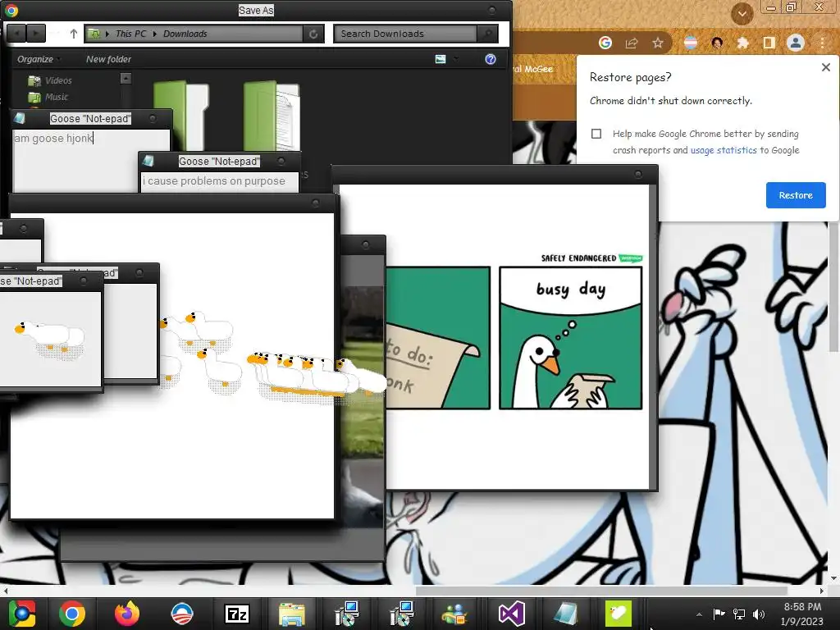Open the usage statistics link
The width and height of the screenshot is (840, 630).
point(724,151)
